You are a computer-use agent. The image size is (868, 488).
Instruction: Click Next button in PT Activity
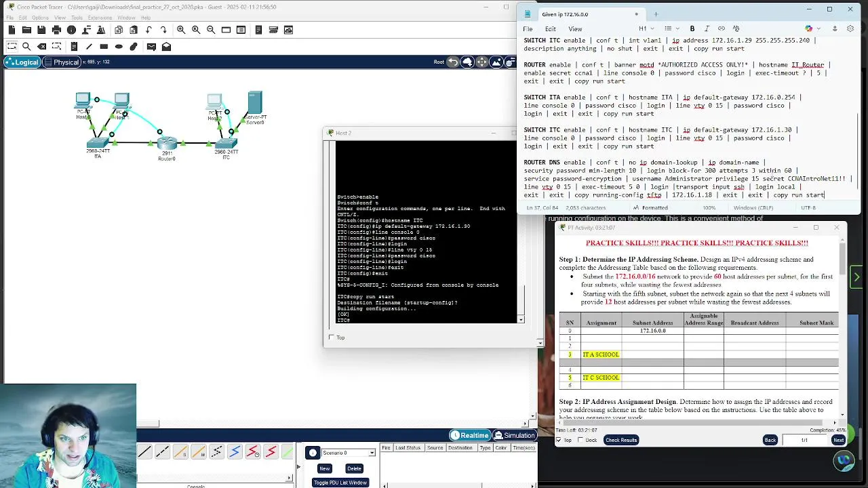(839, 440)
